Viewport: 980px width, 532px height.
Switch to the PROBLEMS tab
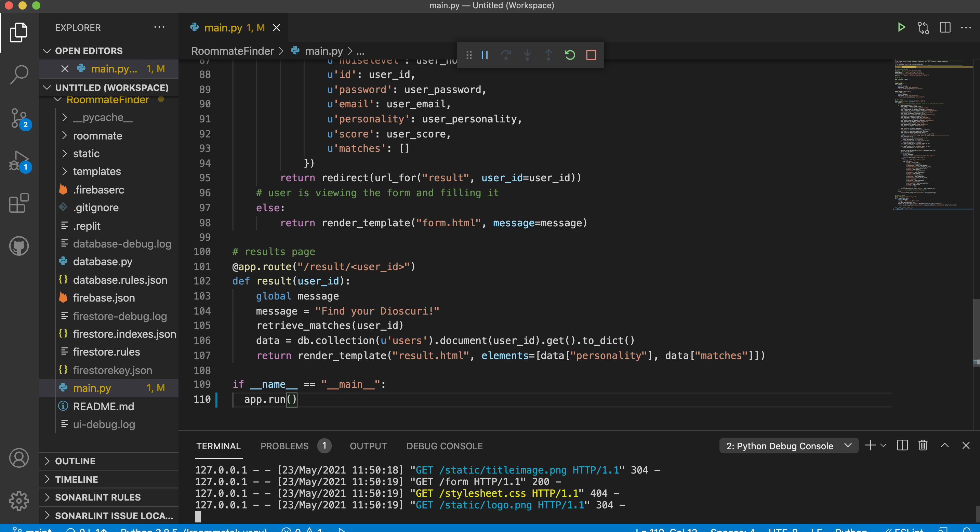(284, 446)
